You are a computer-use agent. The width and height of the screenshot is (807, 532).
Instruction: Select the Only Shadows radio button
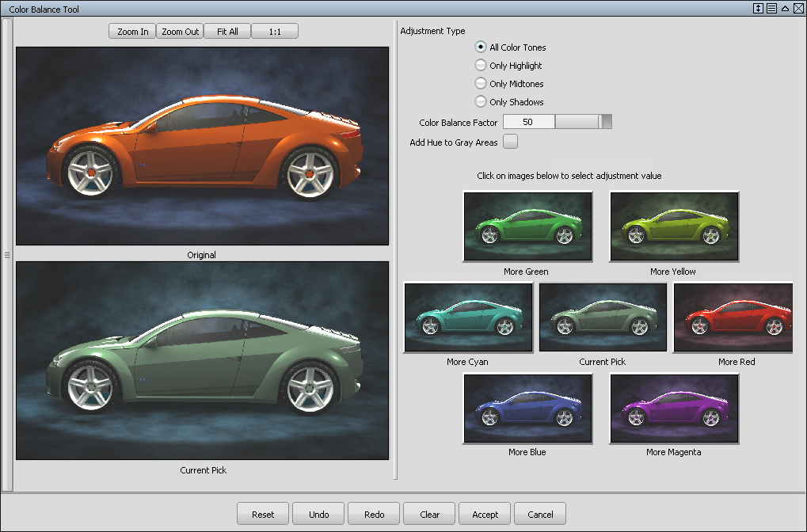tap(481, 102)
